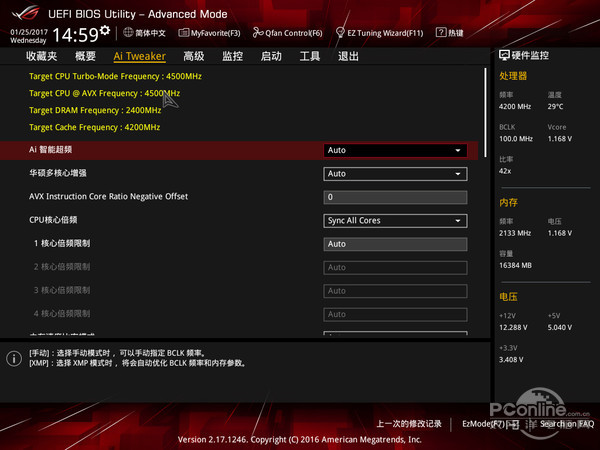Select the Ai Tweaker tab
This screenshot has width=600, height=450.
tap(139, 56)
